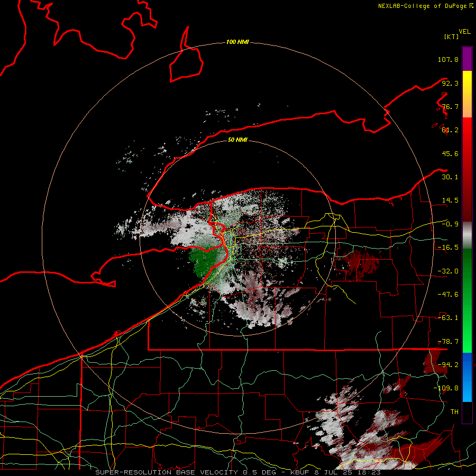Click the -32.0 velocity scale value

click(448, 271)
